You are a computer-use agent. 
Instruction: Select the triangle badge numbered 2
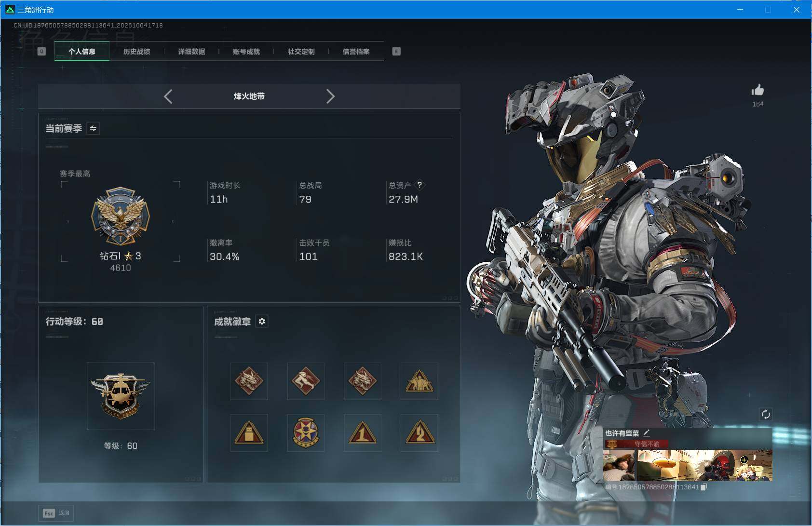[420, 432]
